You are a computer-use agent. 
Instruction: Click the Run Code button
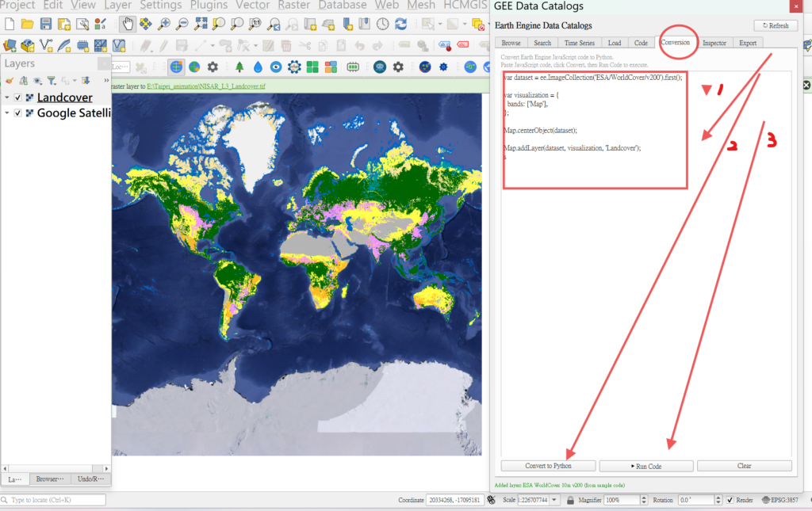645,466
